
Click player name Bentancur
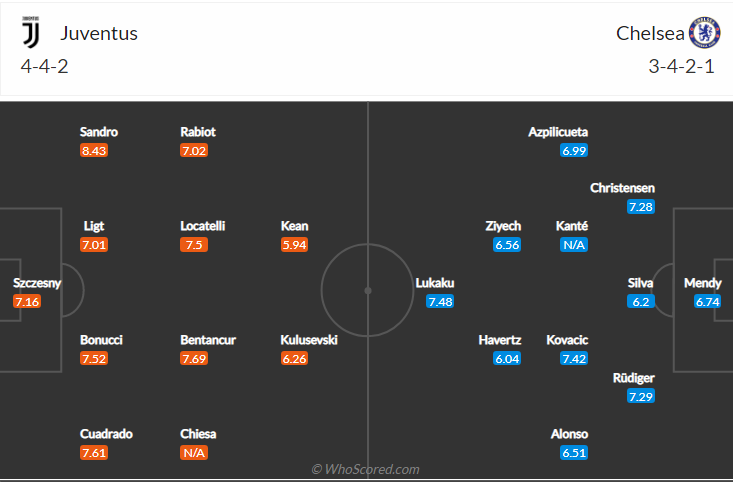coord(208,340)
